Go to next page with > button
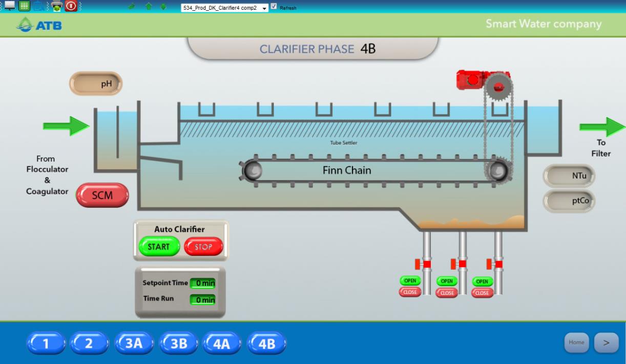Screen dimensions: 626x364 coord(606,342)
